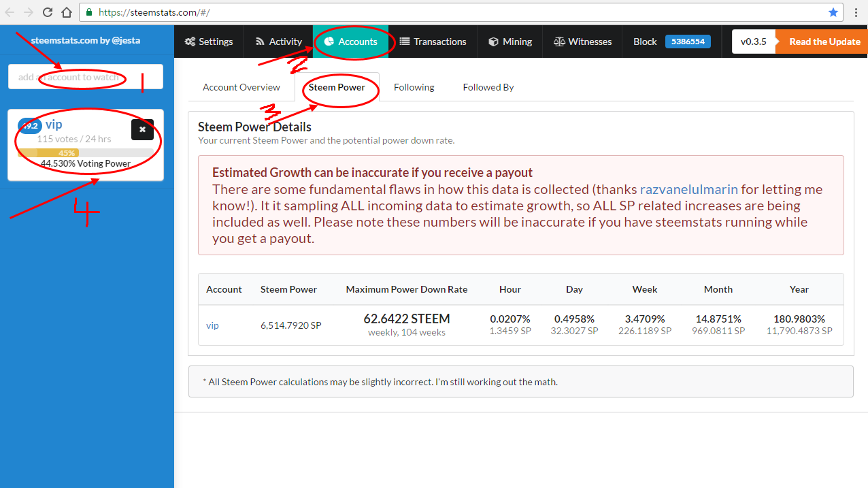868x488 pixels.
Task: Click the vip reputation badge
Action: pos(29,126)
